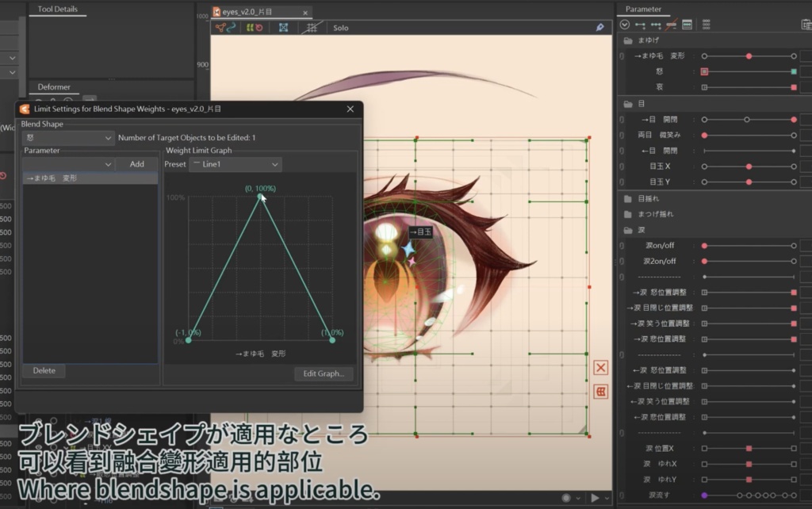The height and width of the screenshot is (509, 812).
Task: Enable Solo mode in the view toolbar
Action: tap(340, 27)
